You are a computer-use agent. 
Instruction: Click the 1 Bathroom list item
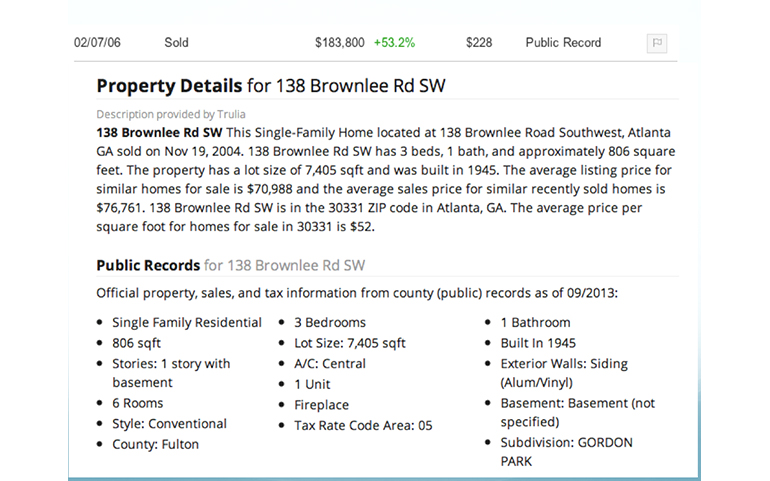point(535,323)
